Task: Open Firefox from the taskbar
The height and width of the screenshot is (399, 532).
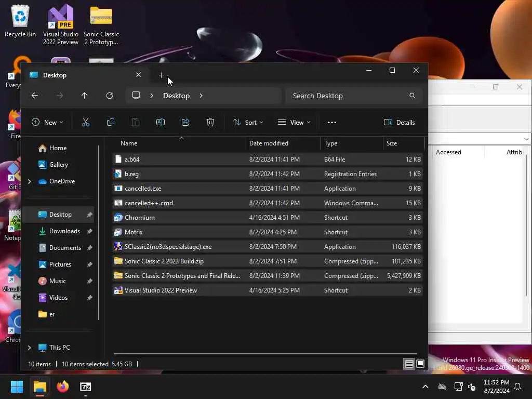Action: [x=63, y=387]
